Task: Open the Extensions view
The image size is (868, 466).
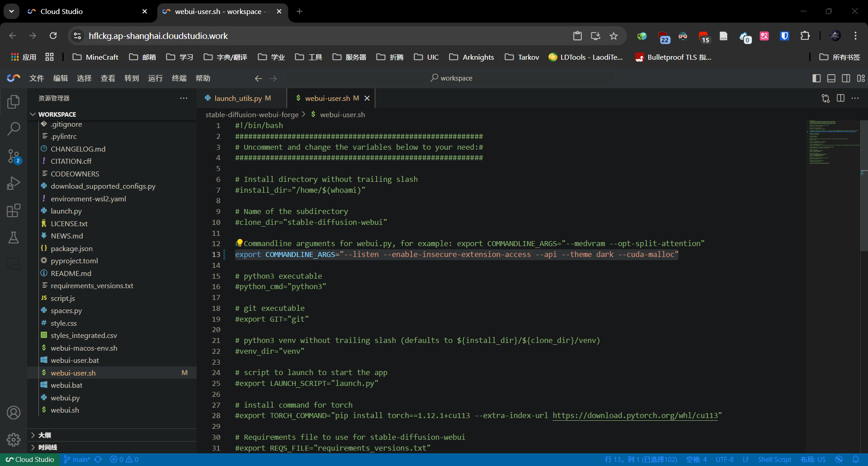Action: point(14,210)
